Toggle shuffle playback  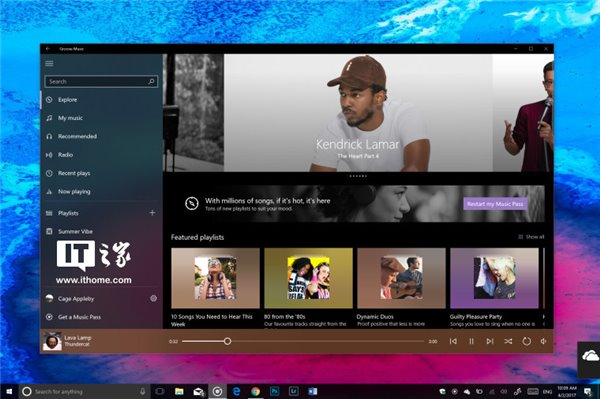click(508, 341)
